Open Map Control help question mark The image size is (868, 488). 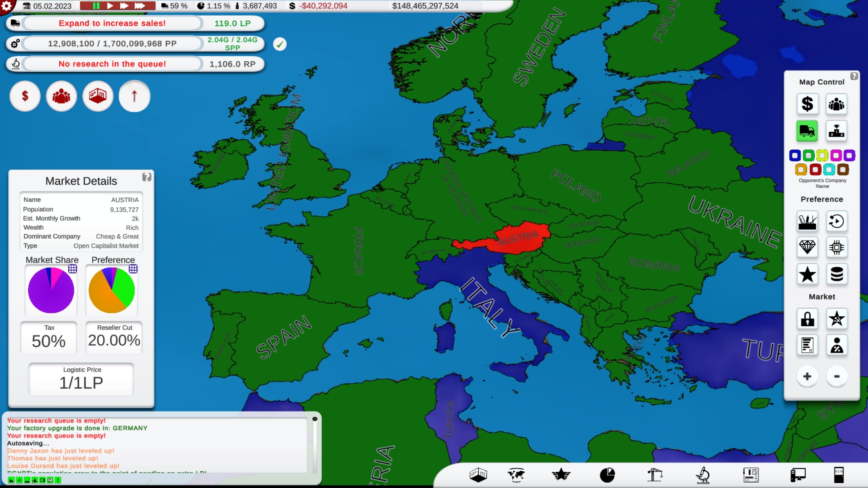(854, 76)
